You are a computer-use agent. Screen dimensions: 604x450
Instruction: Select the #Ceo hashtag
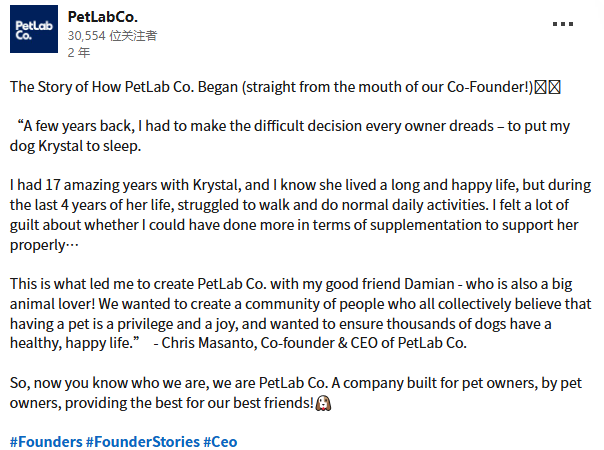pos(220,441)
